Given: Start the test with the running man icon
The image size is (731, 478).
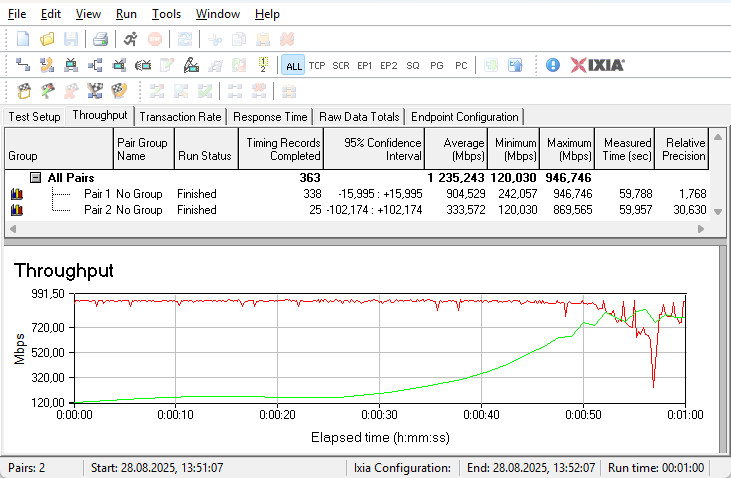Looking at the screenshot, I should tap(131, 39).
